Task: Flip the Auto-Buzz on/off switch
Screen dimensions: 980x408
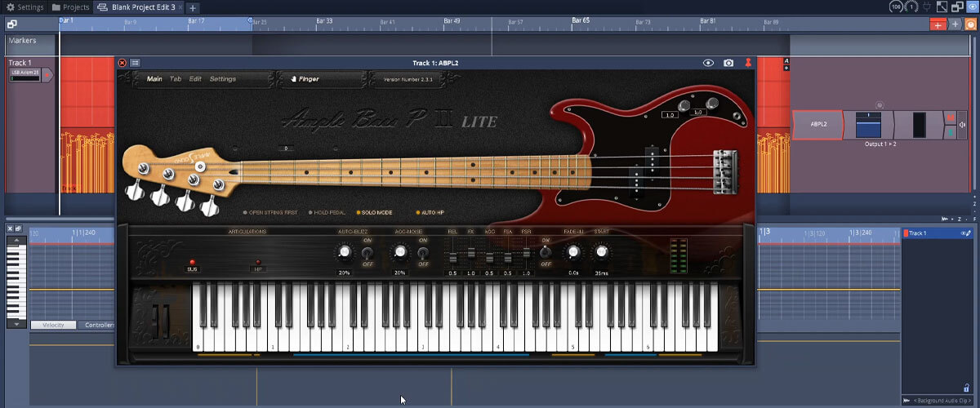Action: tap(367, 253)
